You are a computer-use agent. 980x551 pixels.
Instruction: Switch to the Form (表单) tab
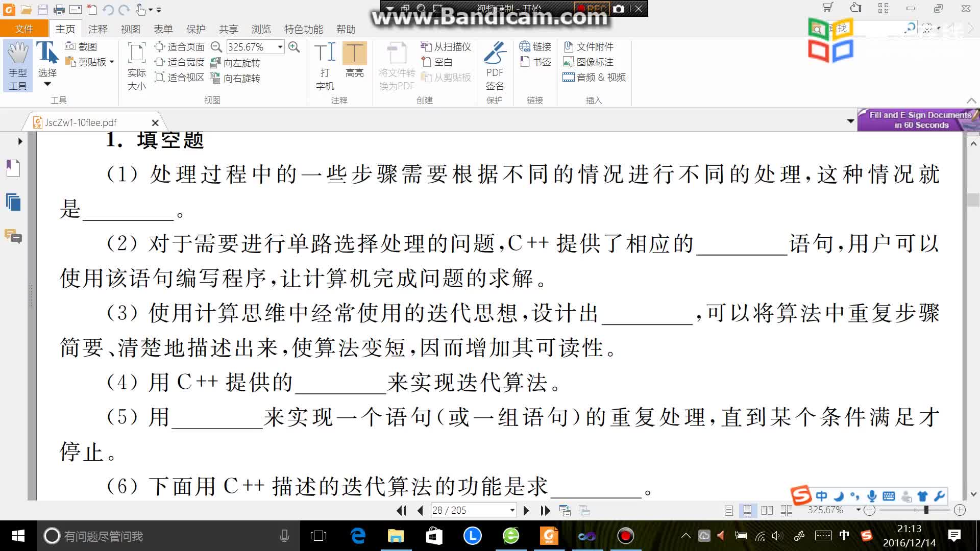coord(163,29)
